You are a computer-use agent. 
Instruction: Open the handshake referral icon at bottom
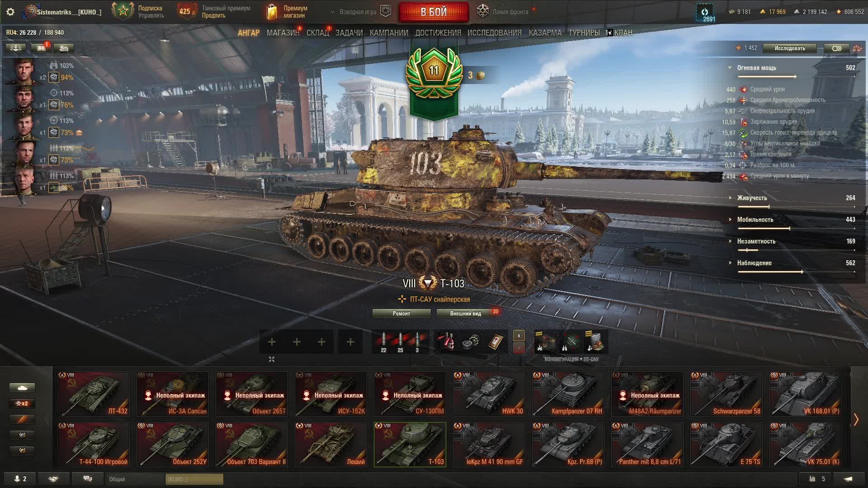pos(53,479)
